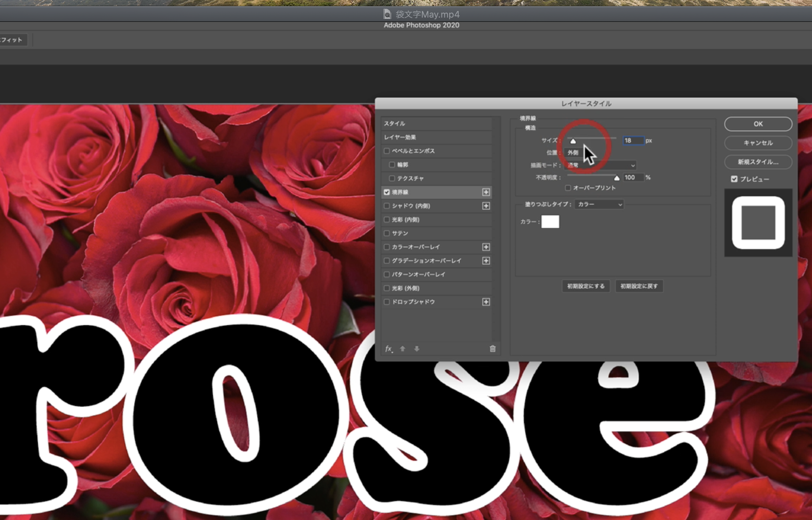Click the レイヤースタイル dialog title bar
This screenshot has height=520, width=812.
click(586, 103)
